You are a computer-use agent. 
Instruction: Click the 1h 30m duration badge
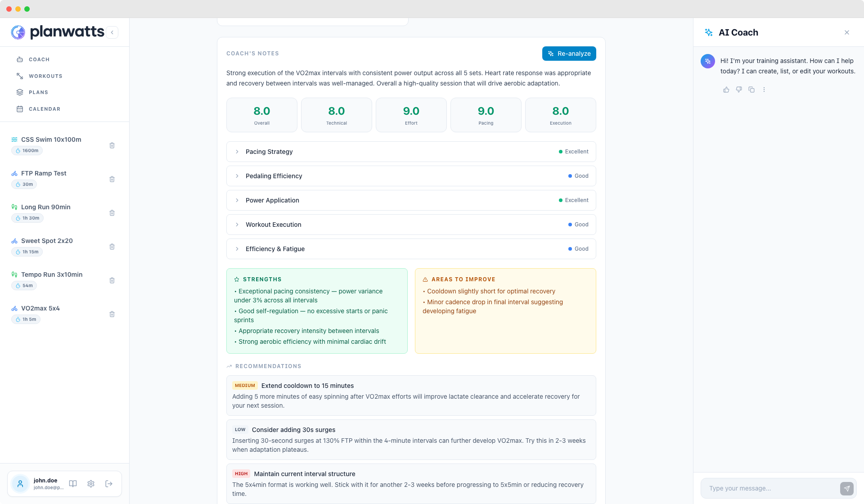[x=27, y=218]
